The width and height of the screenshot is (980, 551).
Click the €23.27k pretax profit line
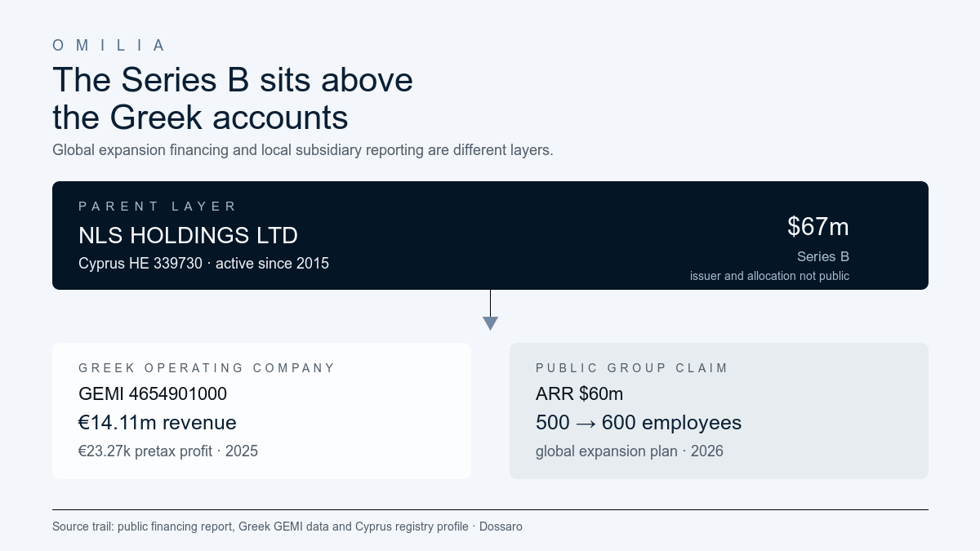[x=168, y=451]
